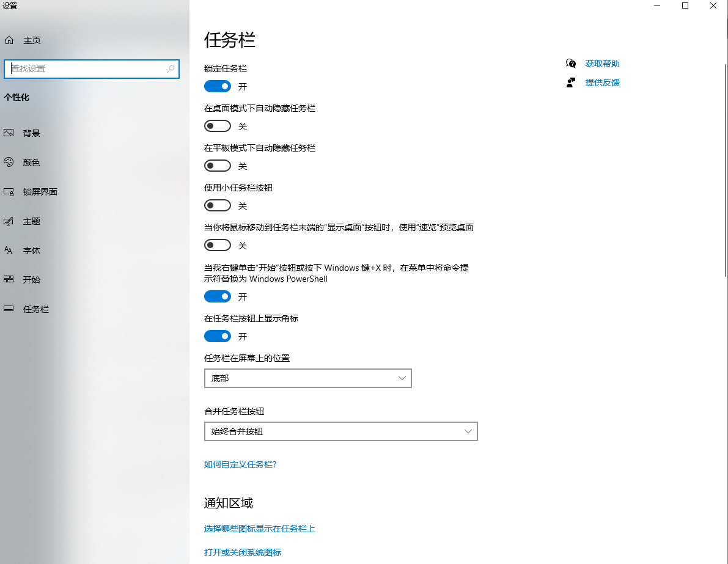Click 打开或关闭系统图标 link
Viewport: 728px width, 564px height.
(242, 552)
